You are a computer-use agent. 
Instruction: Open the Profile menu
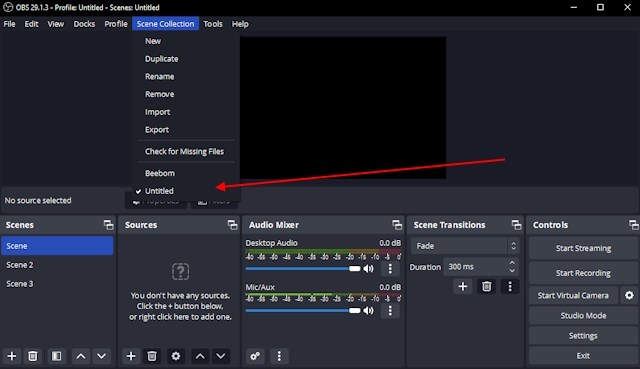point(116,24)
